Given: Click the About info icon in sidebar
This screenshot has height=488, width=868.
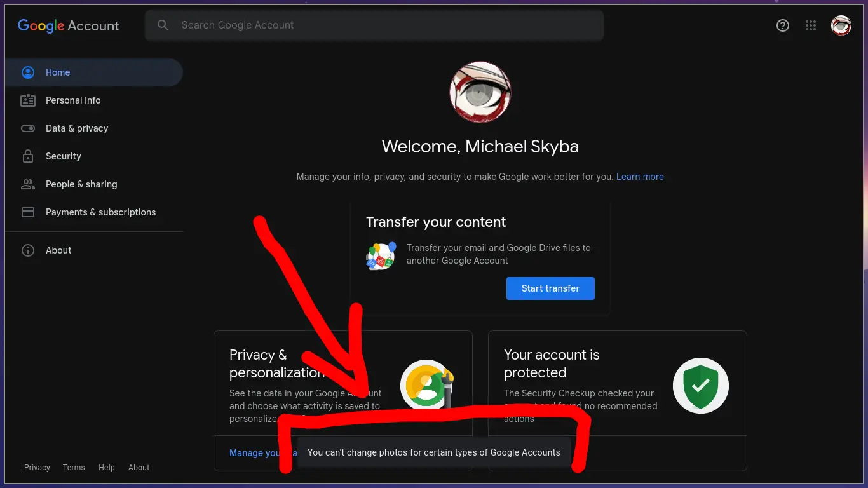Looking at the screenshot, I should 28,250.
